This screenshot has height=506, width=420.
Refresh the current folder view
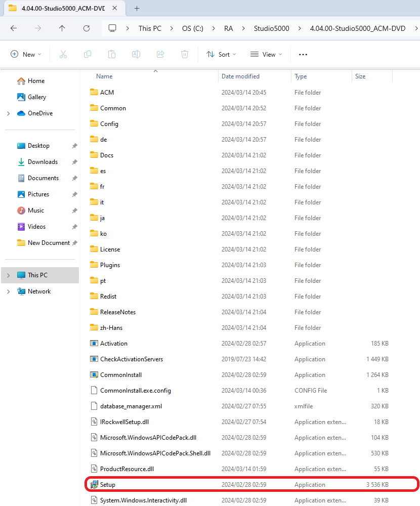(x=86, y=28)
